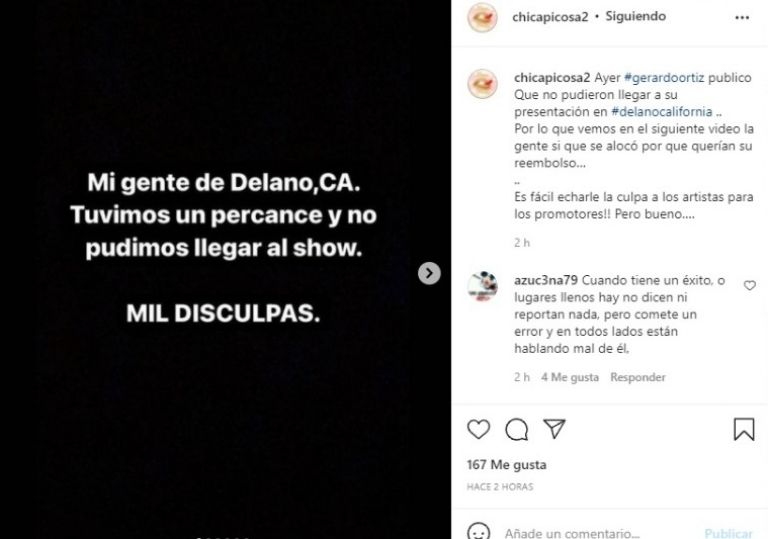Open comments via speech bubble icon
The height and width of the screenshot is (539, 768).
pyautogui.click(x=516, y=430)
